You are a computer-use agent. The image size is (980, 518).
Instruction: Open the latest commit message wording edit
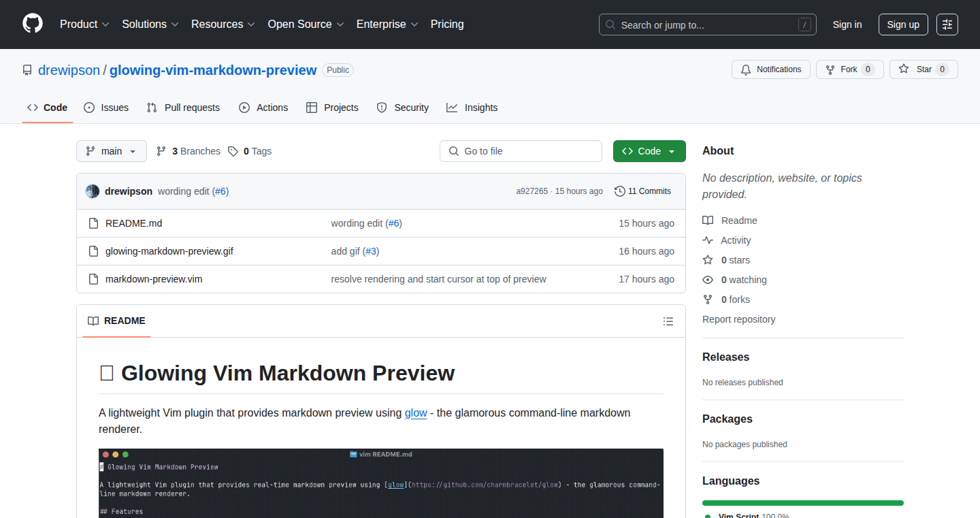184,191
